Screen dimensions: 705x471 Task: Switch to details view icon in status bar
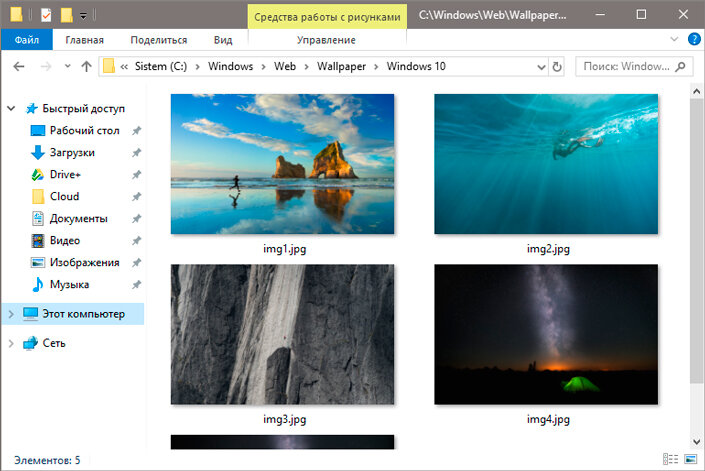[670, 459]
